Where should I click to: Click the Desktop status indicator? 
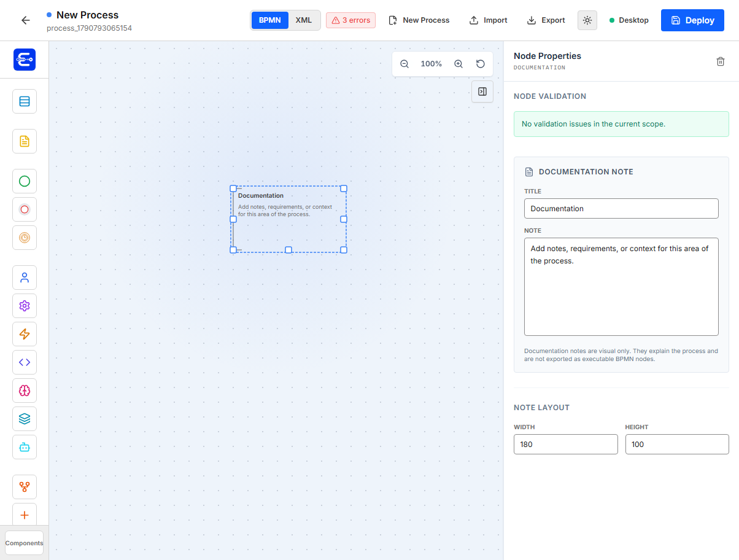coord(629,20)
